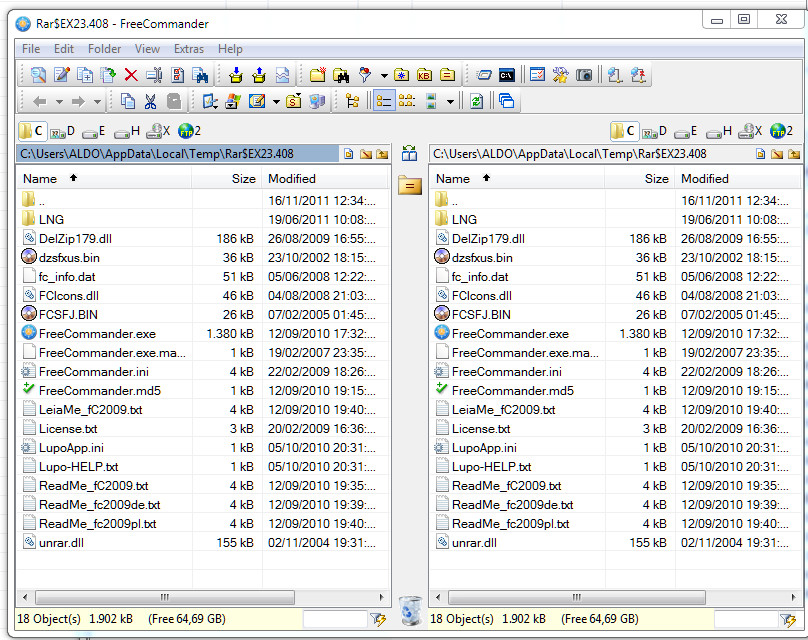
Task: Click the cascaded windows icon
Action: pyautogui.click(x=507, y=102)
